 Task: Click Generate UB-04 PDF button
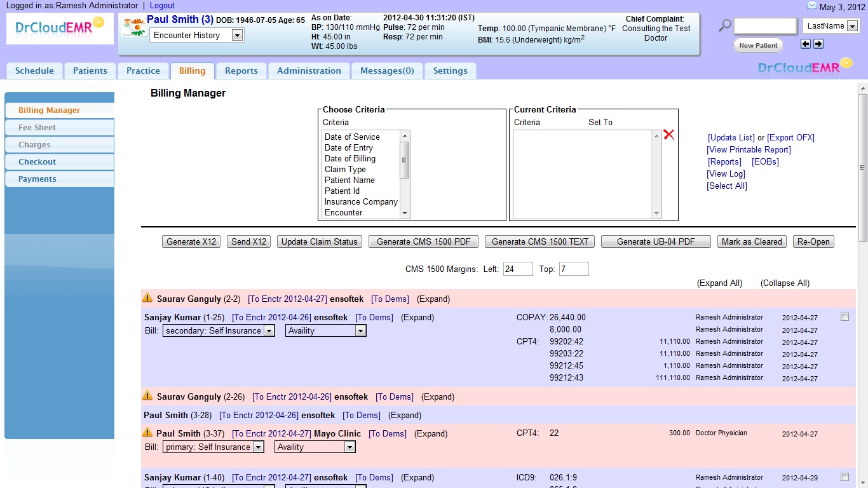[x=656, y=241]
